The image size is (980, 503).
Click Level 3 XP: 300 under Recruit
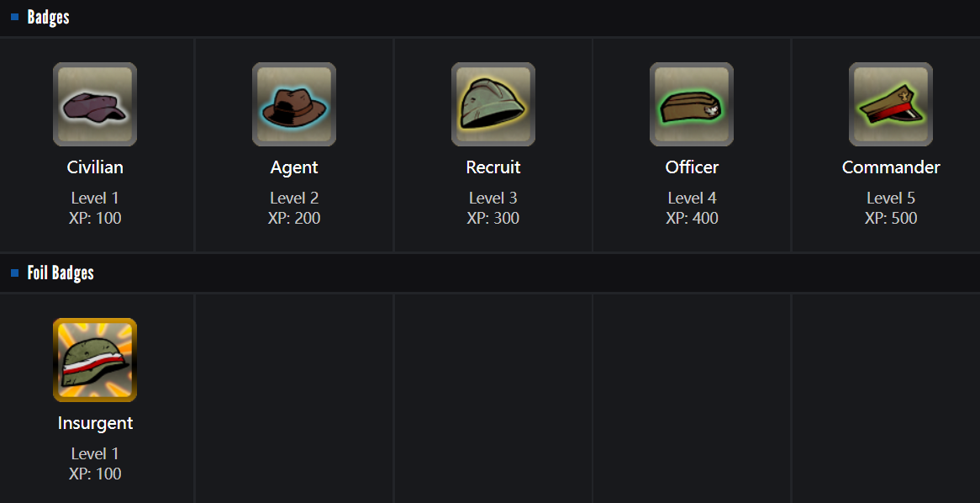[x=493, y=208]
